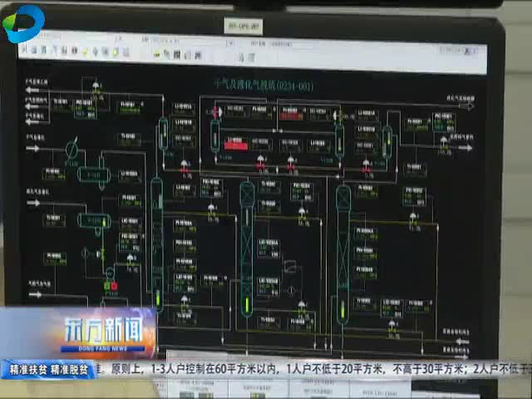
Task: Close the display using toolbar X button
Action: point(467,52)
